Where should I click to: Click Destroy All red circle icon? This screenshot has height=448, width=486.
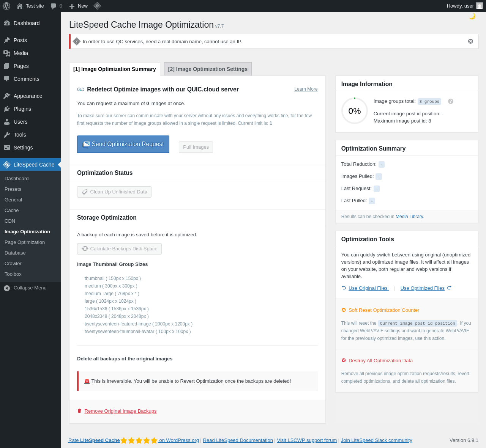(x=344, y=360)
